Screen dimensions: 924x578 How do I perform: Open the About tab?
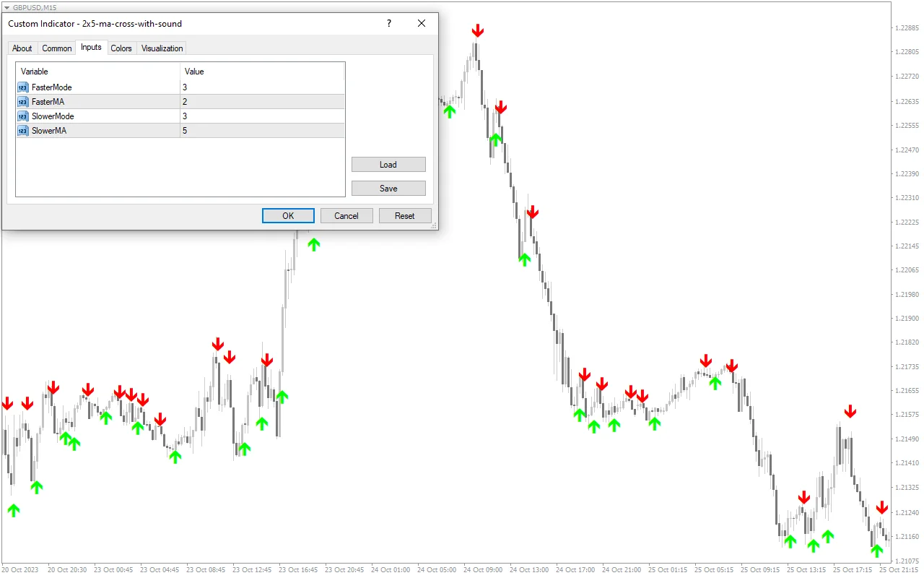(22, 48)
